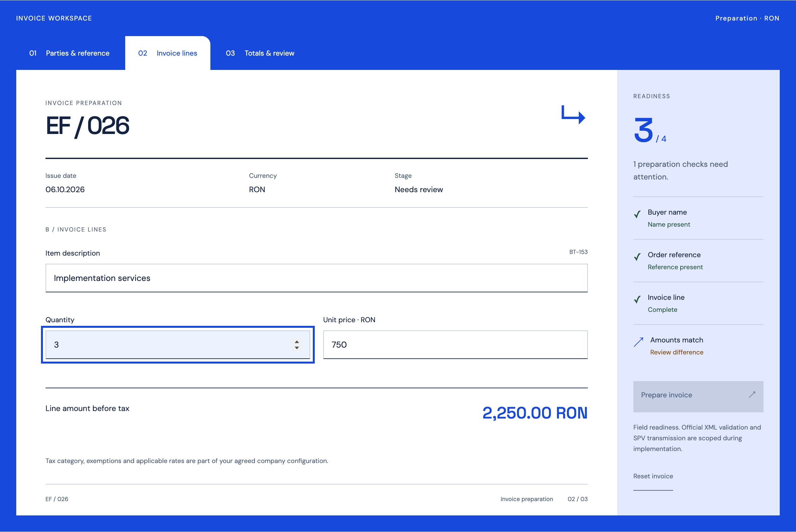Select the Invoice lines tab

[167, 53]
